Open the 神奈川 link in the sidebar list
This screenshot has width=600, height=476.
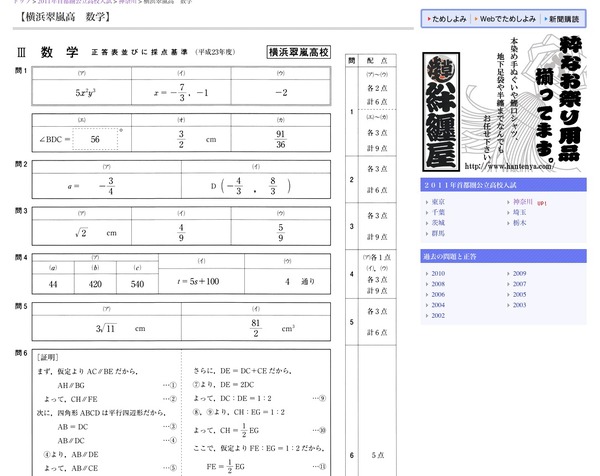click(523, 202)
